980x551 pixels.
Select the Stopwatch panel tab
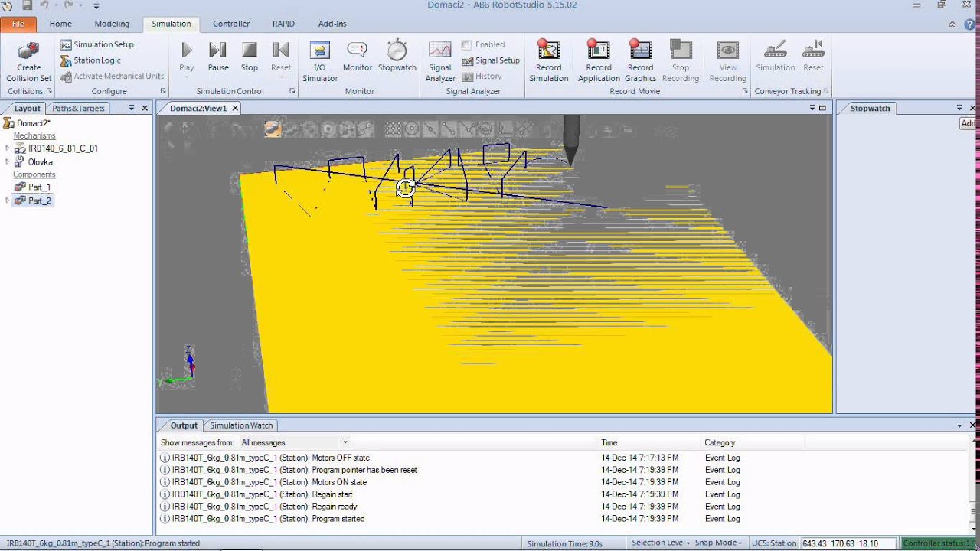(x=871, y=108)
